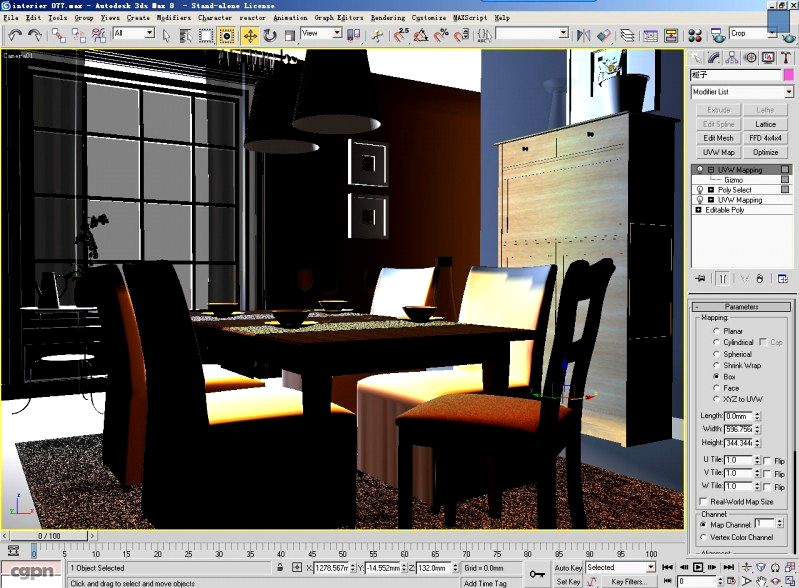Collapse the Parameters rollout
The image size is (799, 588).
pyautogui.click(x=742, y=307)
